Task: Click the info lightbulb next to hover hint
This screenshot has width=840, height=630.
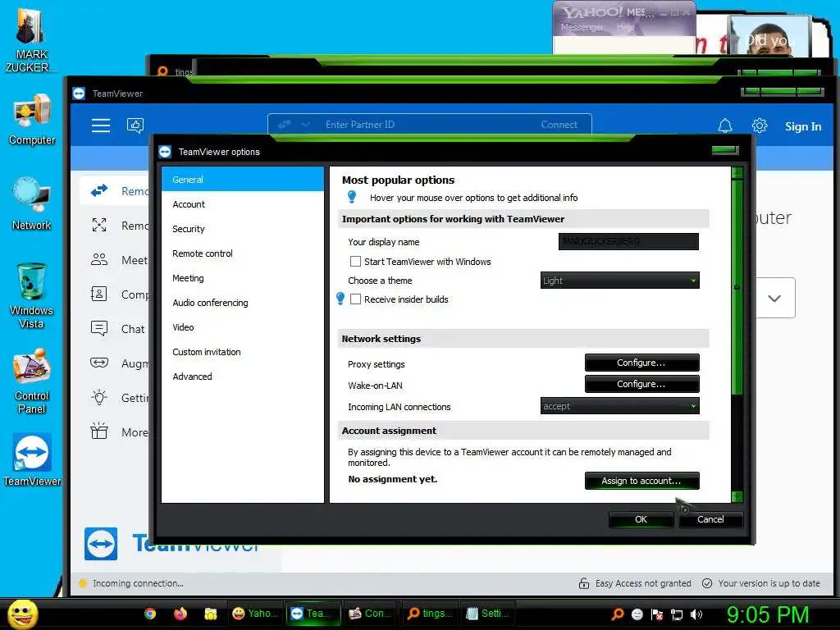Action: (x=352, y=197)
